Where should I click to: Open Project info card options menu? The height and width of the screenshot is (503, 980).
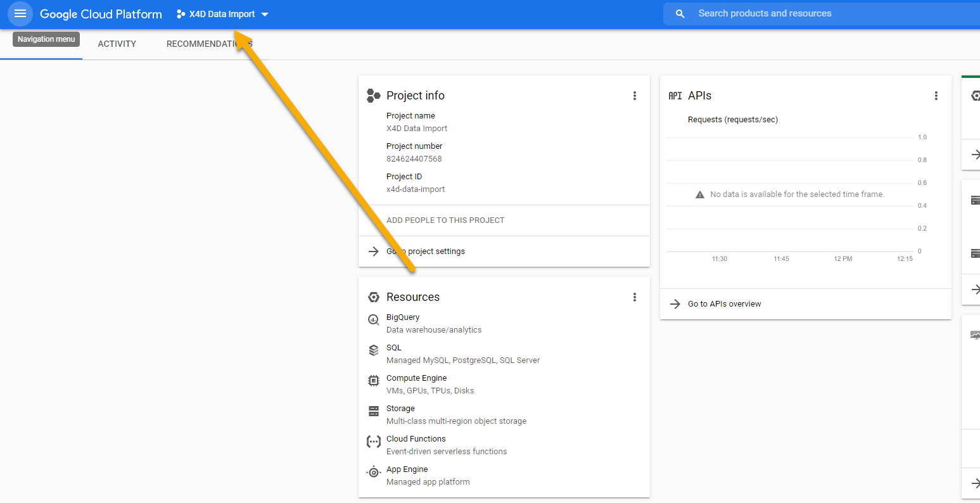(x=634, y=96)
